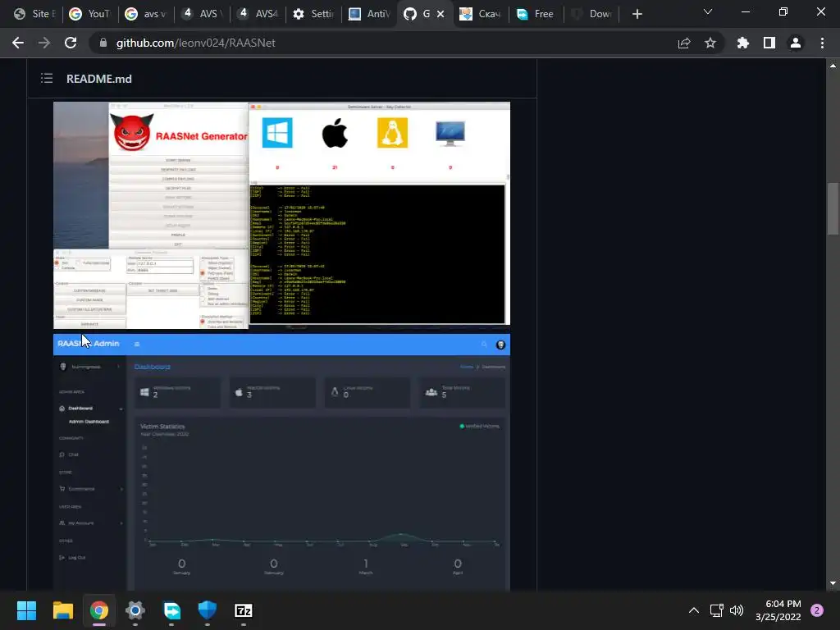
Task: Open the clock showing 6:04 PM
Action: pos(778,610)
